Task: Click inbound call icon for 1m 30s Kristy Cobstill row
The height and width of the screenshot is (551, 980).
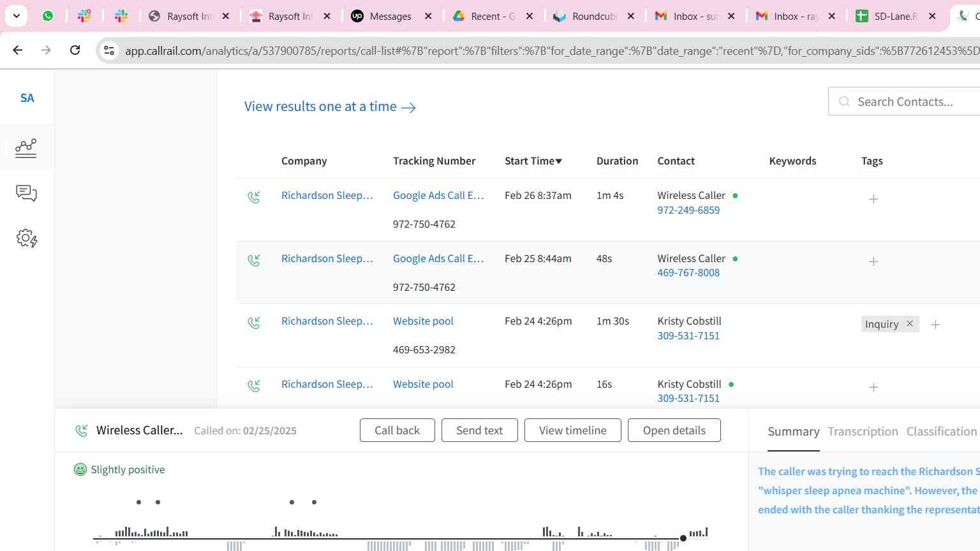Action: [254, 323]
